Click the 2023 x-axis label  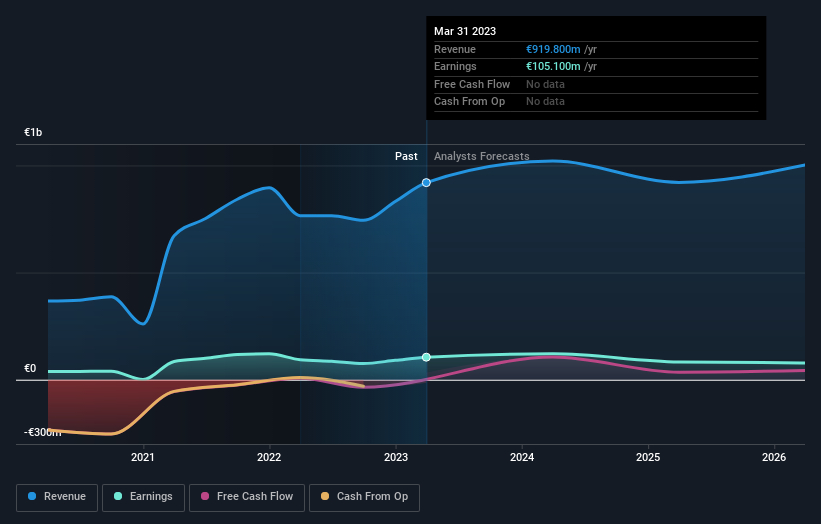(x=396, y=458)
